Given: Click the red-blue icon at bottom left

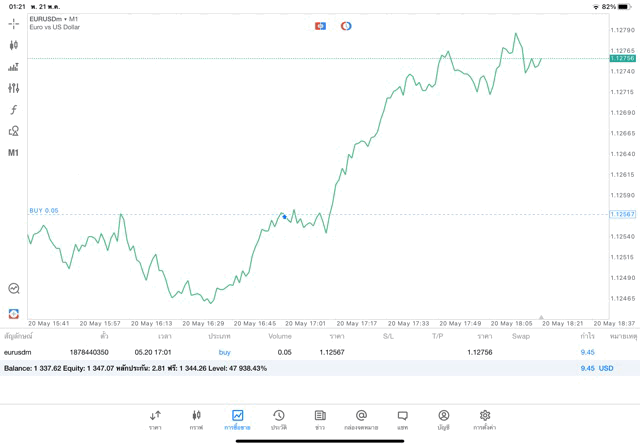Looking at the screenshot, I should tap(14, 313).
